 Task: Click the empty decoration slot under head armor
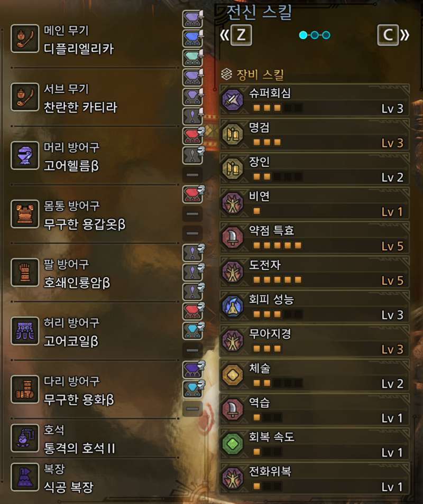[192, 175]
